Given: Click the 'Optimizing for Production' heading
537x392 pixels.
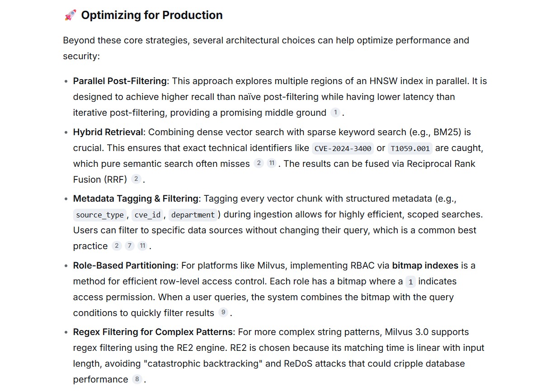Looking at the screenshot, I should (152, 15).
